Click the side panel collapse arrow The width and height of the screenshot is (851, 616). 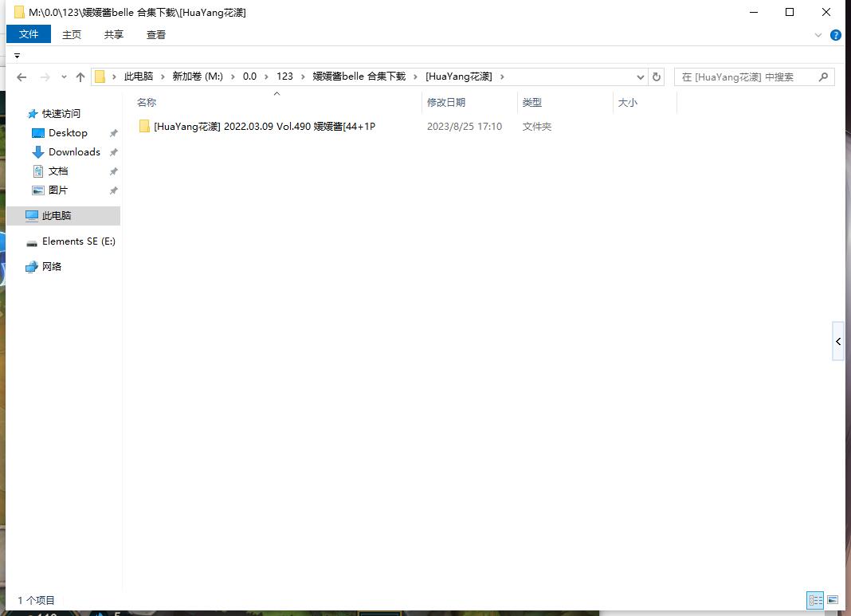(x=838, y=341)
